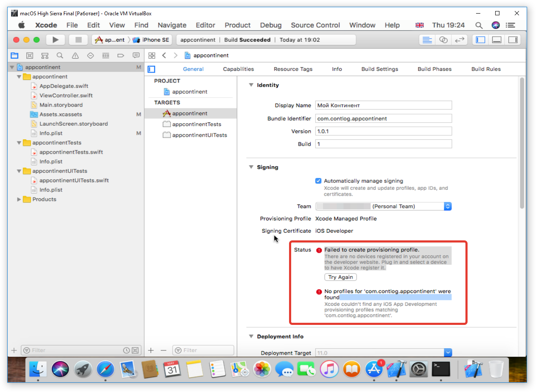Show the Standard editor
The image size is (536, 392).
click(x=427, y=40)
